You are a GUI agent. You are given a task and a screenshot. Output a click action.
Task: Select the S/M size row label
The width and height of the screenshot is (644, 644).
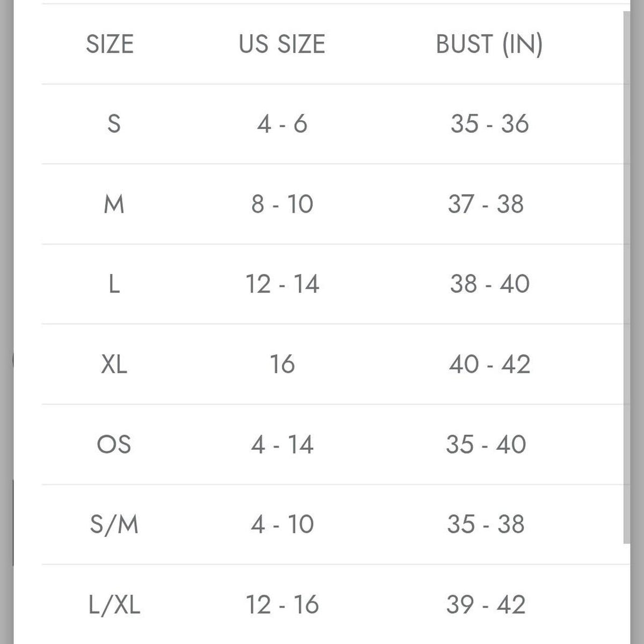point(114,524)
